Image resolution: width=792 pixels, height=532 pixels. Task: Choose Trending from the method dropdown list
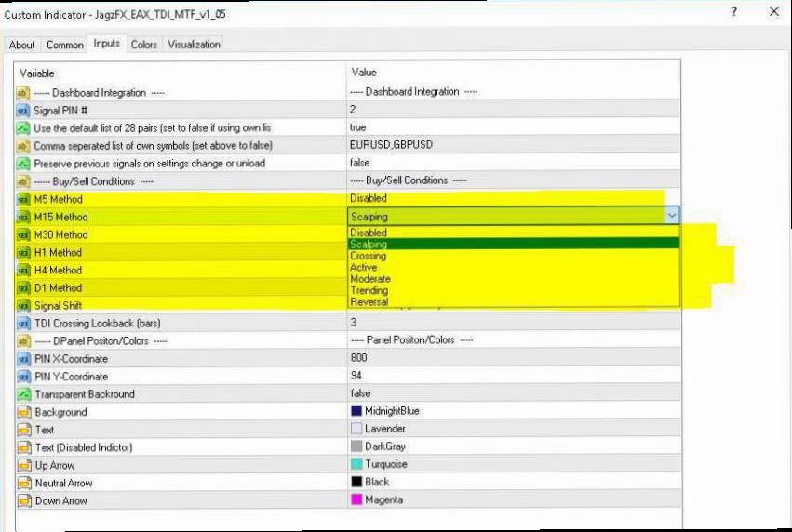pos(369,290)
